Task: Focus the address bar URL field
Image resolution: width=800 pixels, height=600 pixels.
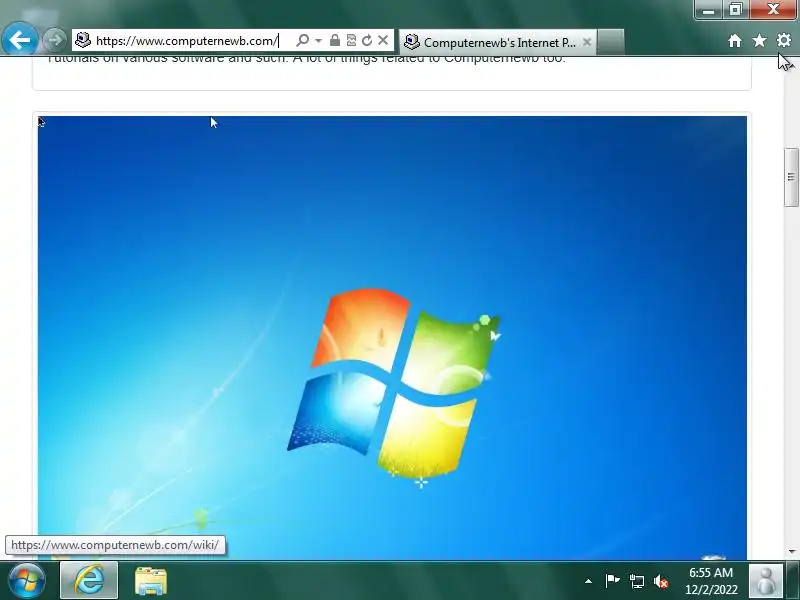Action: pos(189,40)
